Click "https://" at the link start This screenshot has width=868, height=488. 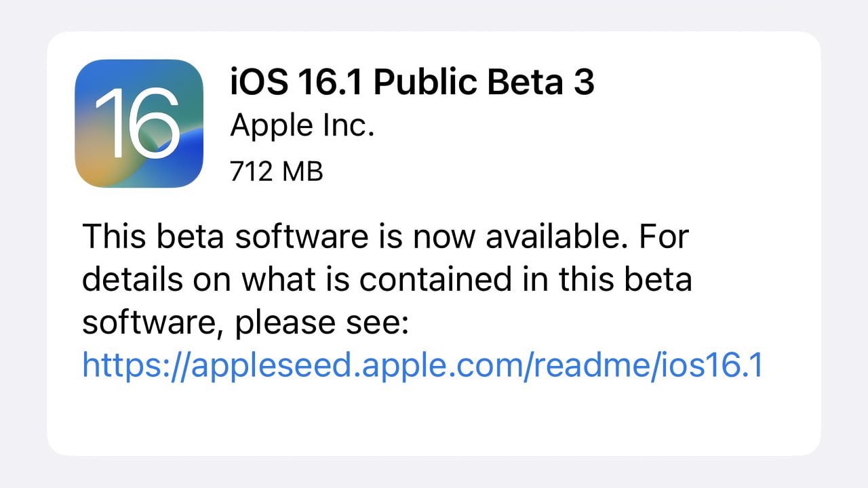click(136, 365)
